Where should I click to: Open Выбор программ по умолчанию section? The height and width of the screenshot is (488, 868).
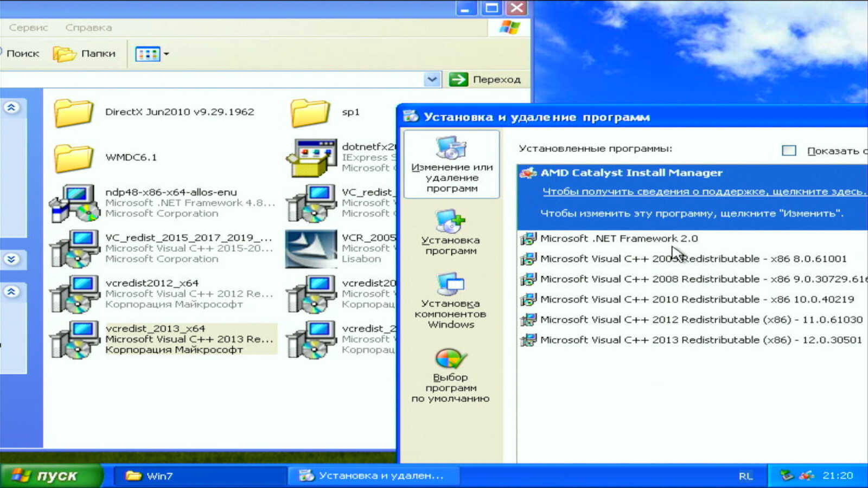pos(450,375)
